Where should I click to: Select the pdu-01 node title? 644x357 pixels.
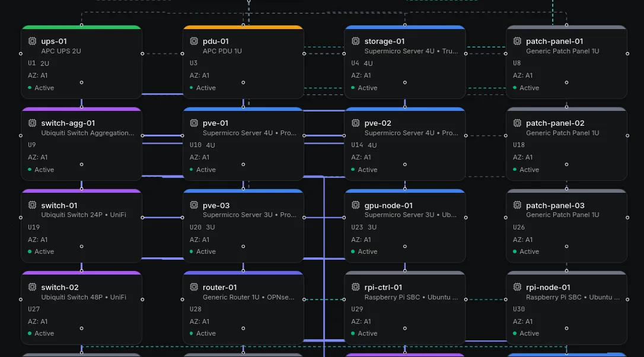(x=216, y=41)
